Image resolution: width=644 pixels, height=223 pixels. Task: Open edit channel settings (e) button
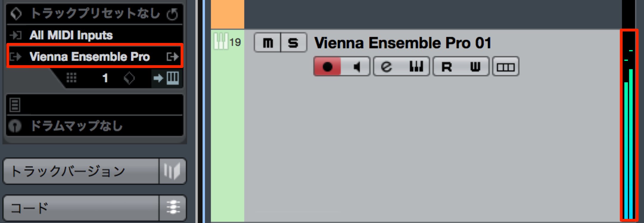click(387, 66)
